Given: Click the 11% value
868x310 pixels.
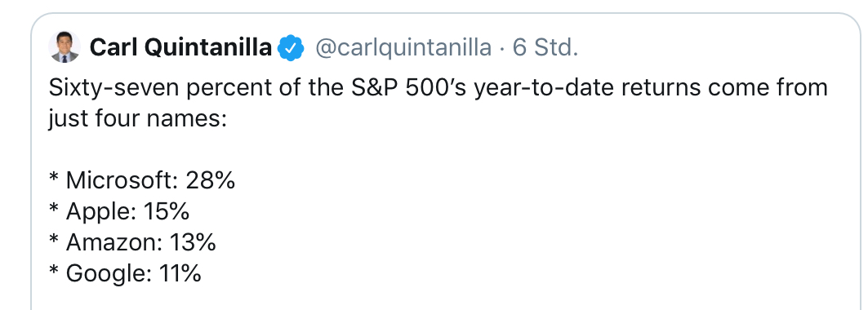Looking at the screenshot, I should pos(180,273).
